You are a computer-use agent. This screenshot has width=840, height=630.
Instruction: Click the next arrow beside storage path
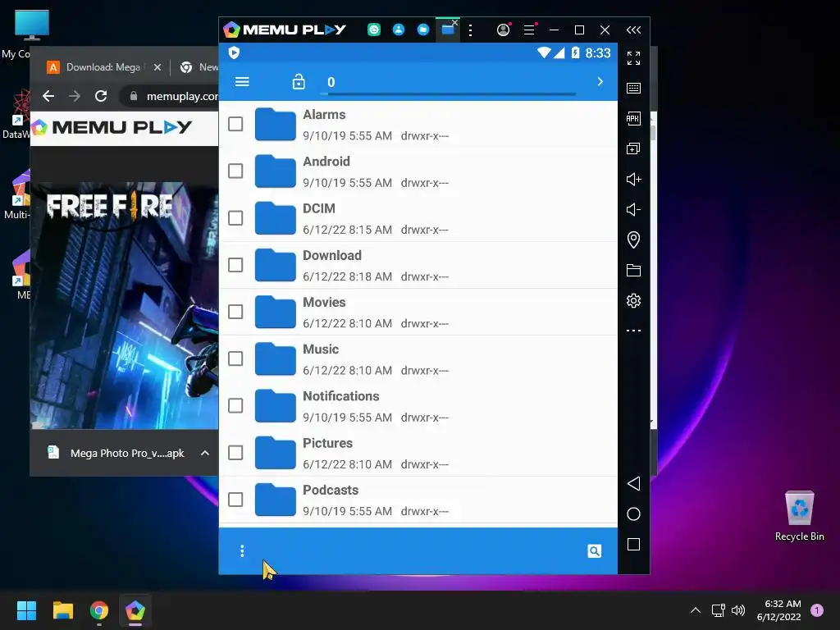point(600,81)
